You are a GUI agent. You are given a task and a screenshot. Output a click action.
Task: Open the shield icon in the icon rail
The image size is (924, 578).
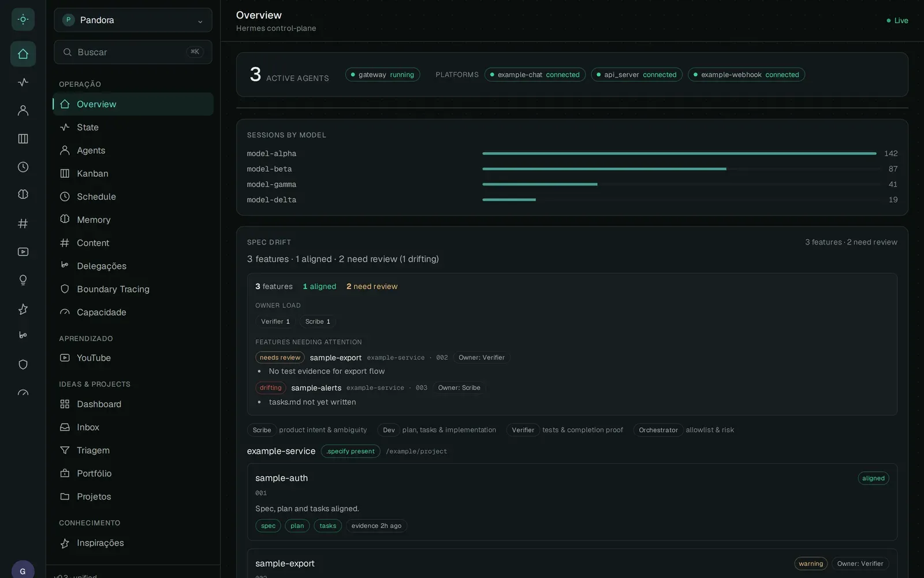23,364
